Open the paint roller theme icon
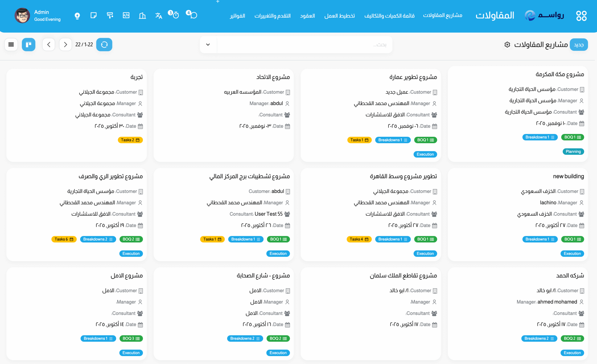Screen dimensions: 597x364 (110, 15)
